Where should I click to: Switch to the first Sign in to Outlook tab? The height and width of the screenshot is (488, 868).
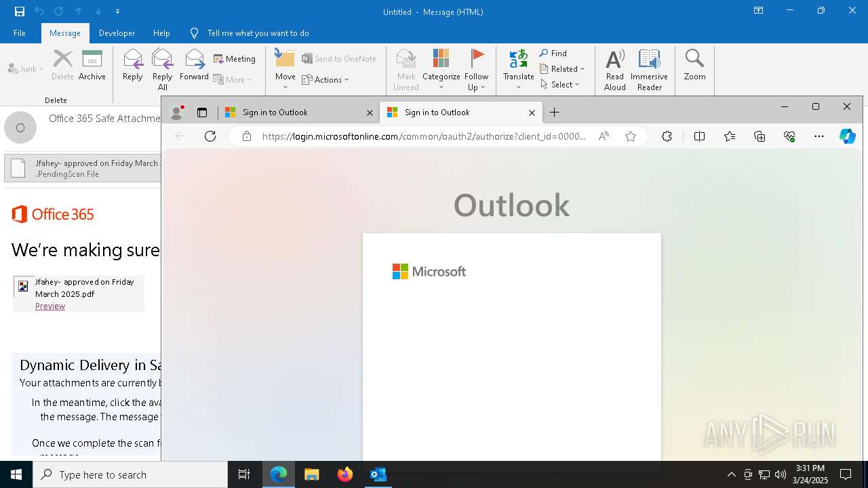pos(299,113)
